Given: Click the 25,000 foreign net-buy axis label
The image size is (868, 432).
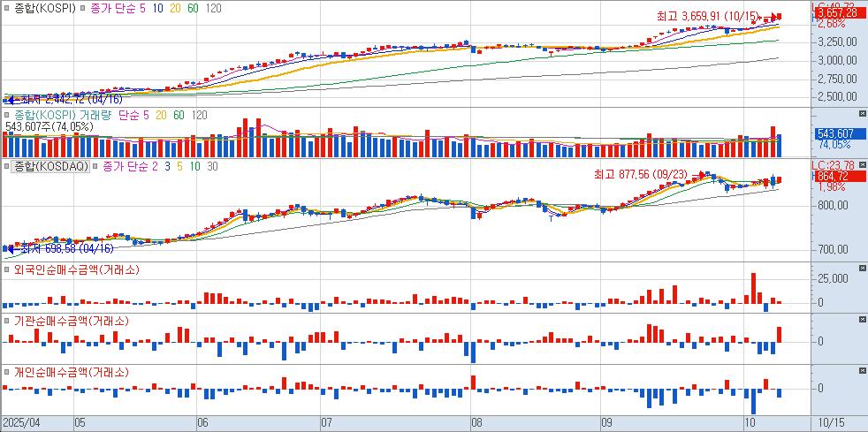Looking at the screenshot, I should 834,278.
